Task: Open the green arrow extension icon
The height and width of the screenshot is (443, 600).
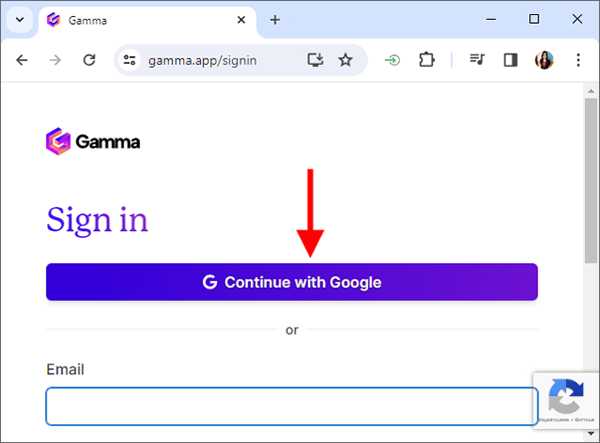Action: pos(392,60)
